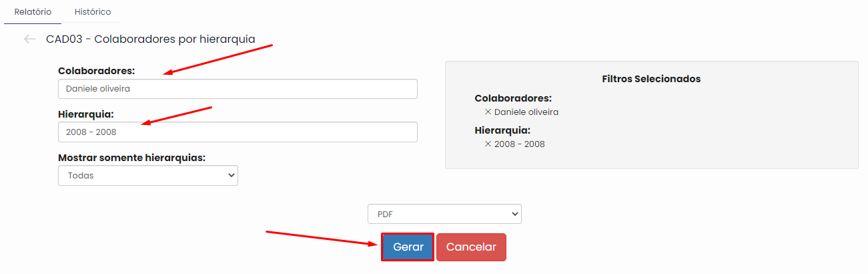The height and width of the screenshot is (274, 868).
Task: Click Hierarquia heading in Filtros Selecionados panel
Action: [x=502, y=130]
